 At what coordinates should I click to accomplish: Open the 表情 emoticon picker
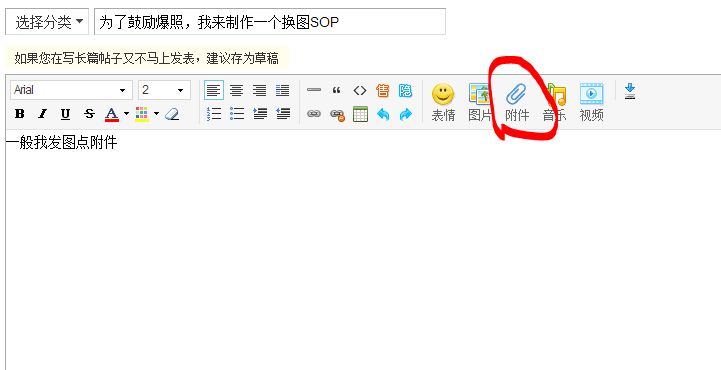tap(443, 102)
